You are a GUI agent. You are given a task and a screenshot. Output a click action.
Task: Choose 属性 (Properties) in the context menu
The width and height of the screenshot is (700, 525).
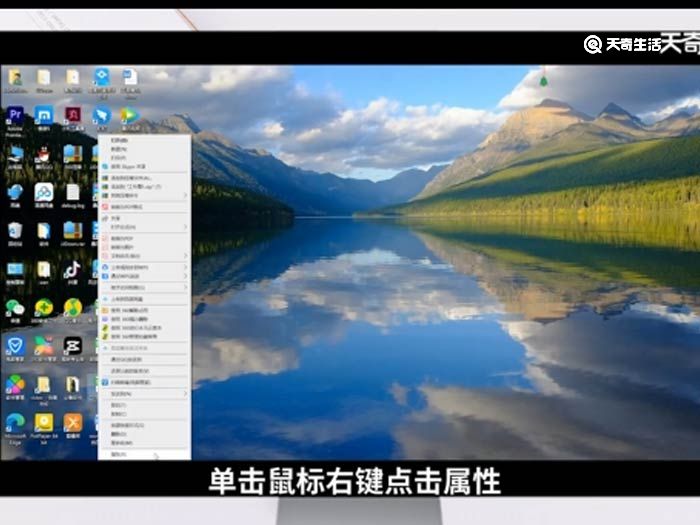pos(145,454)
